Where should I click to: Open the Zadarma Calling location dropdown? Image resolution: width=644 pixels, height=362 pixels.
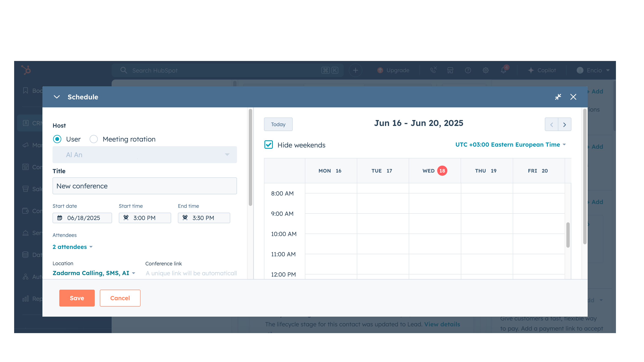coord(94,273)
